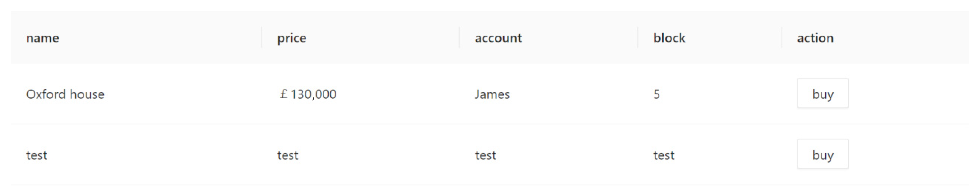Click the action column header
980x196 pixels.
pyautogui.click(x=815, y=38)
